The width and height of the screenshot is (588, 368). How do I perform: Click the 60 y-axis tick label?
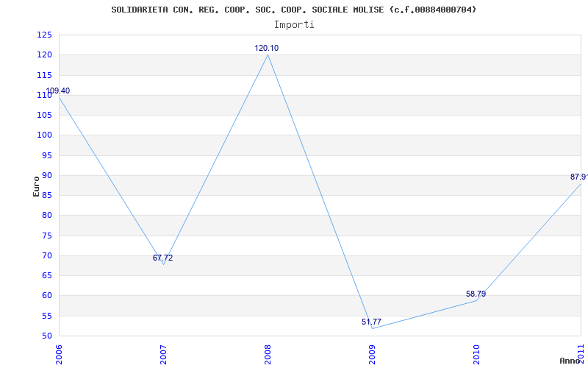tap(47, 296)
